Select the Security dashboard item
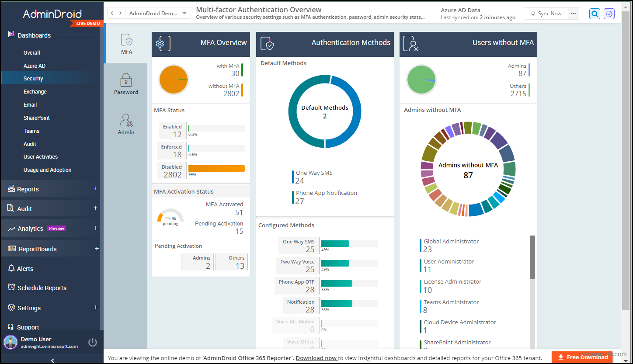 (50, 79)
